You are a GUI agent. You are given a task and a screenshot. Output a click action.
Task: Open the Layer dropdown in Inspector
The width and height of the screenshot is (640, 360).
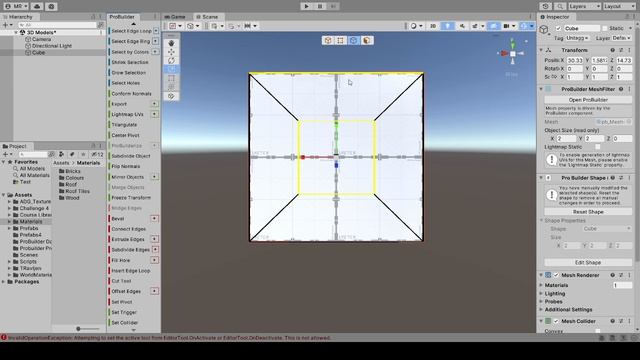[x=622, y=38]
